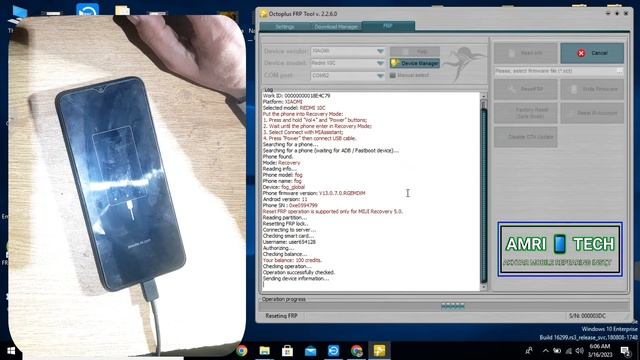Viewport: 640px width, 360px height.
Task: Click Factory Reset (Safe Mode) button
Action: 526,113
